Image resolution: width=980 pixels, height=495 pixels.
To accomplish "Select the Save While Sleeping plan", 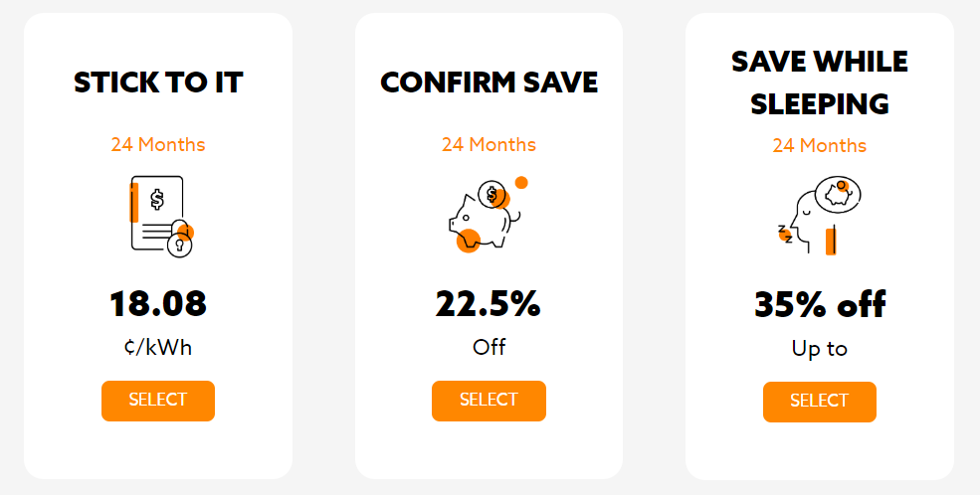I will click(x=819, y=402).
